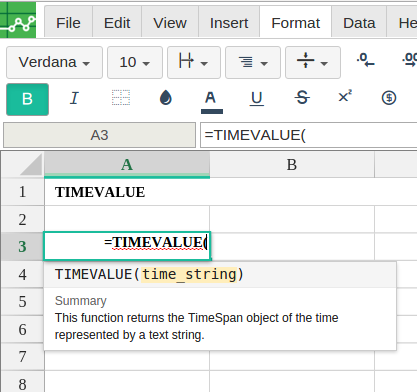The image size is (417, 392).
Task: Open the cell borders tool
Action: click(121, 98)
